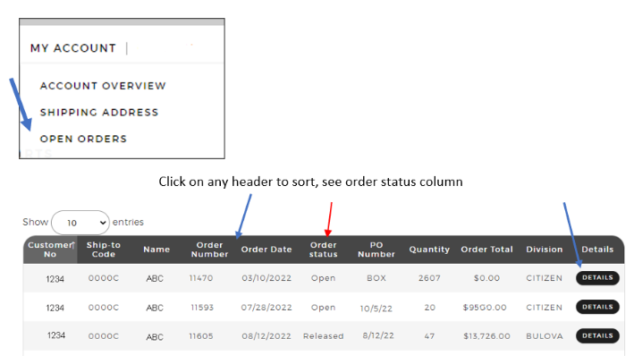Sort by the Order status header
The width and height of the screenshot is (634, 364).
pyautogui.click(x=323, y=250)
